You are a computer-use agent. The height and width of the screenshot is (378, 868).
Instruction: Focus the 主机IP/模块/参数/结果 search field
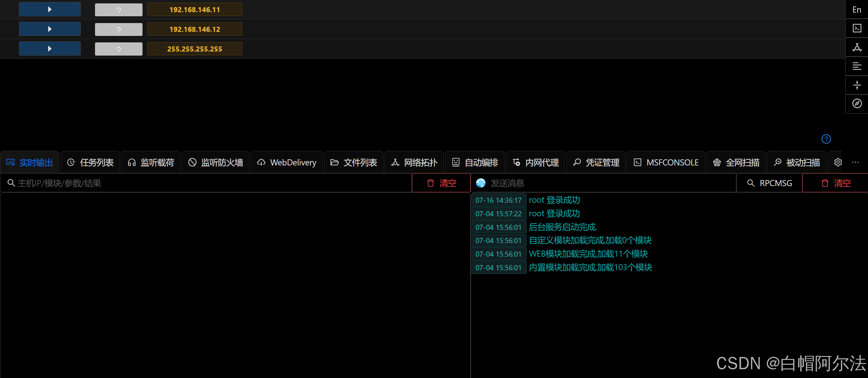(x=206, y=183)
